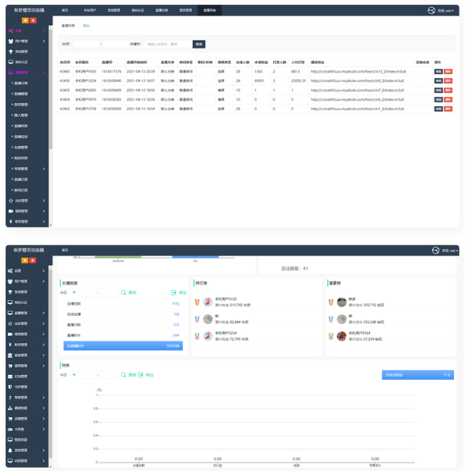Select the 等级管理 sidebar icon
The image size is (476, 471).
point(9,397)
